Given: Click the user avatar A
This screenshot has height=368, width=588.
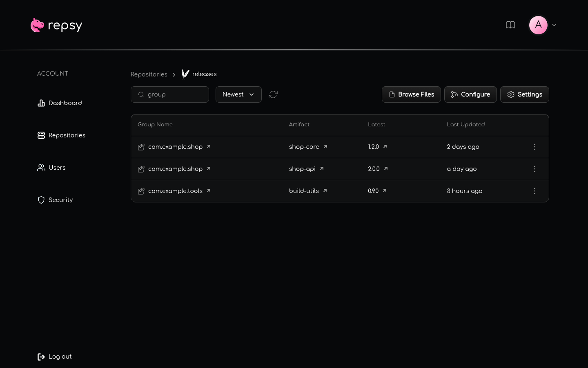Looking at the screenshot, I should pyautogui.click(x=538, y=25).
